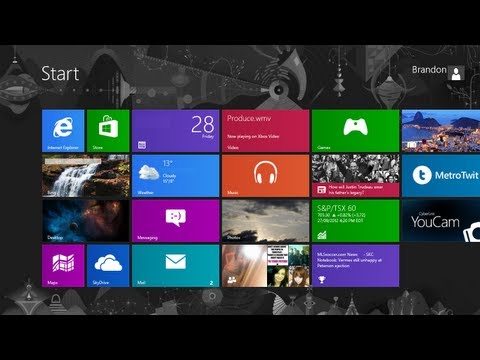
Task: Launch the Games tile with Xbox controller
Action: pos(356,131)
